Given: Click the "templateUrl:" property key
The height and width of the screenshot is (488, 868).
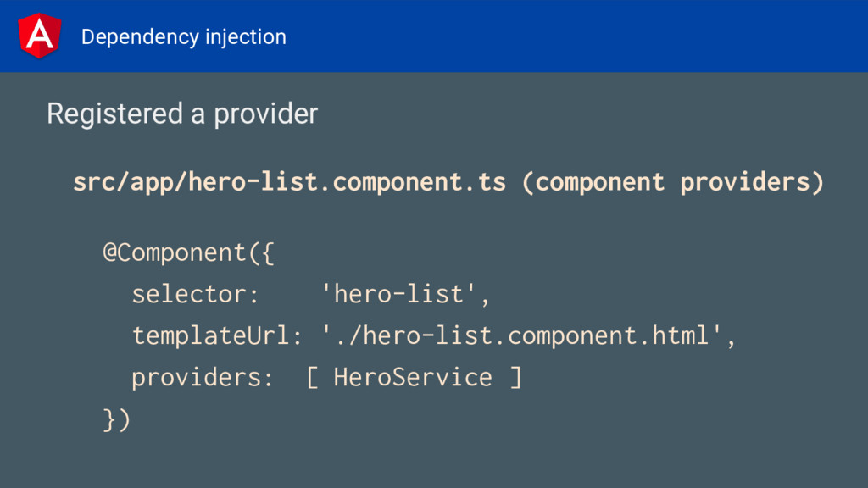Looking at the screenshot, I should coord(216,335).
